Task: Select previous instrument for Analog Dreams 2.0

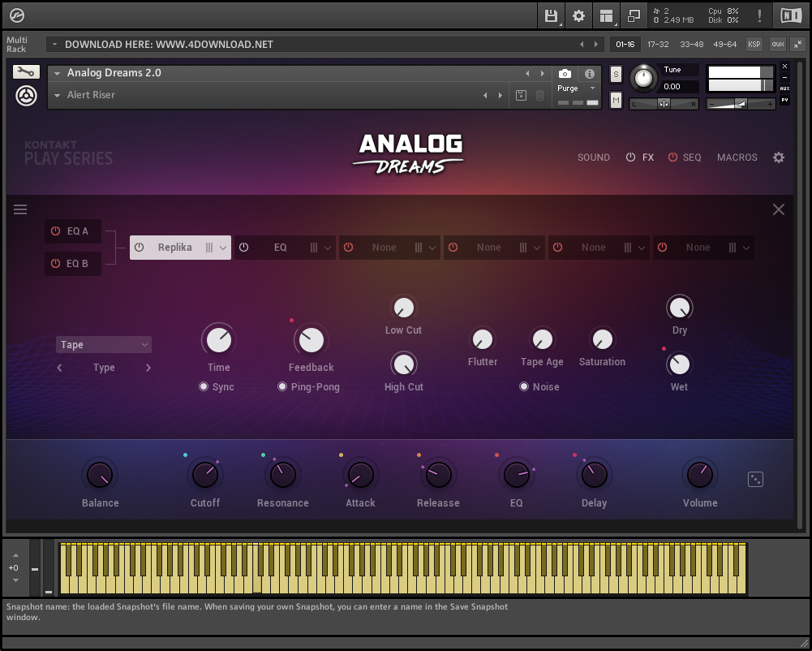Action: pyautogui.click(x=527, y=74)
